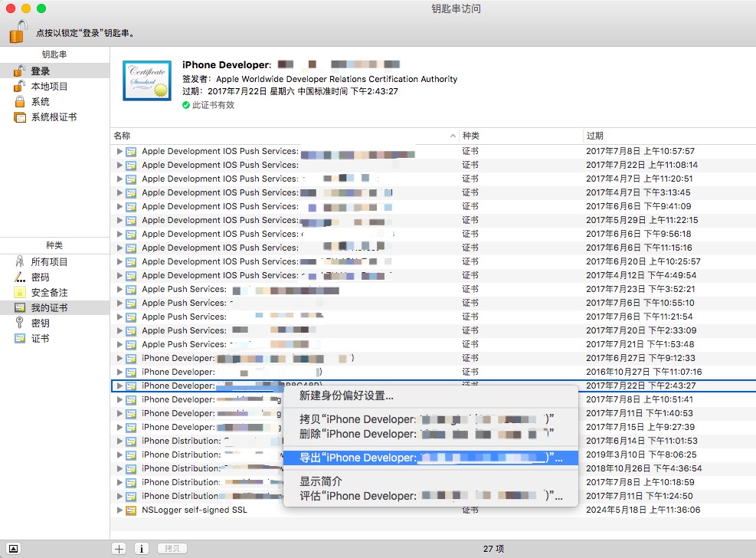Screen dimensions: 756x558
Task: Click the date 2017年6月6日 下午11:15:16
Action: (x=639, y=248)
